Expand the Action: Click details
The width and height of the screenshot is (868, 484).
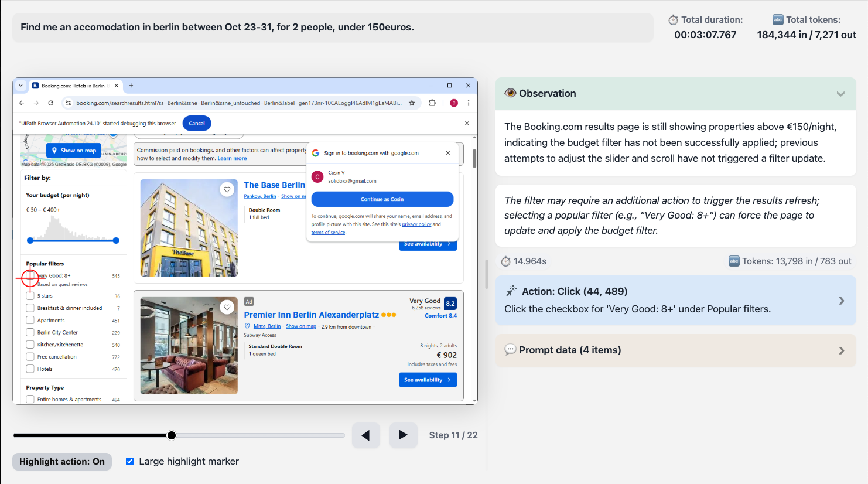click(841, 301)
